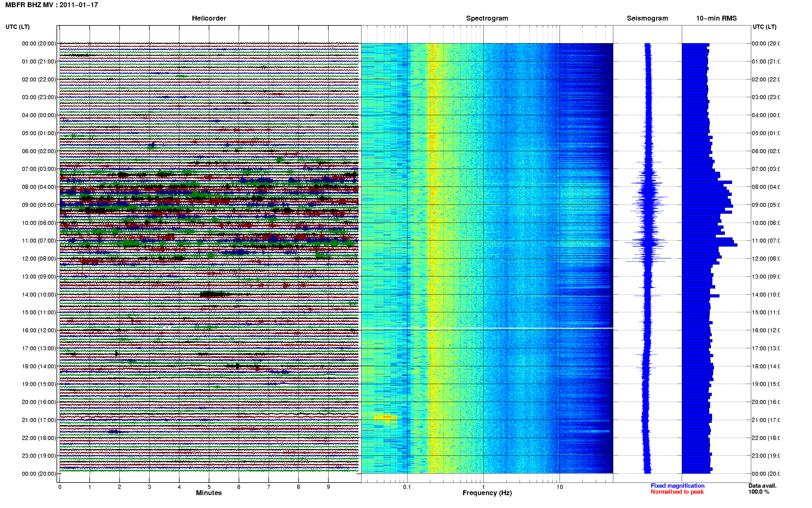Image resolution: width=812 pixels, height=508 pixels.
Task: Click the '10-min RMS' panel heading
Action: point(716,18)
